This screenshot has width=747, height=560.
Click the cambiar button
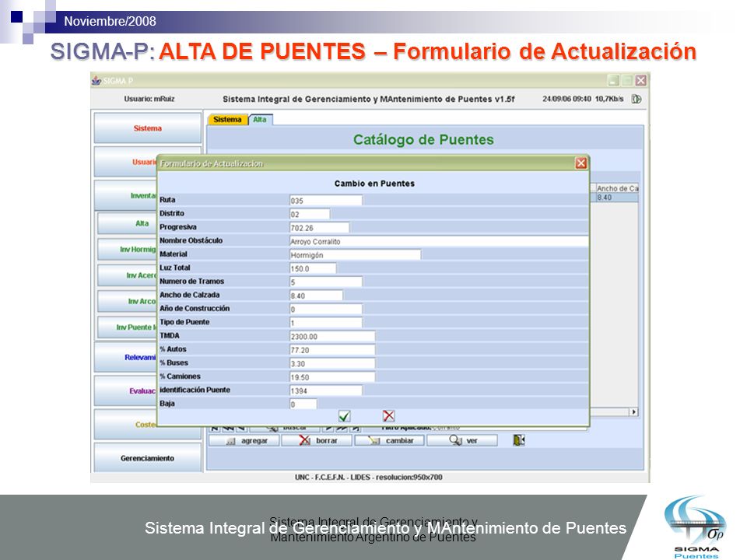tap(389, 441)
